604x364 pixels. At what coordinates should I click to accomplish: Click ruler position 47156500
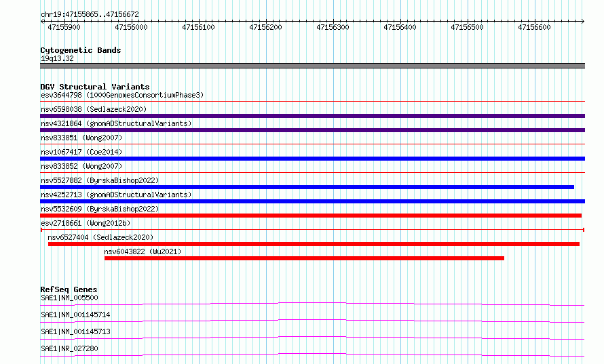[467, 27]
